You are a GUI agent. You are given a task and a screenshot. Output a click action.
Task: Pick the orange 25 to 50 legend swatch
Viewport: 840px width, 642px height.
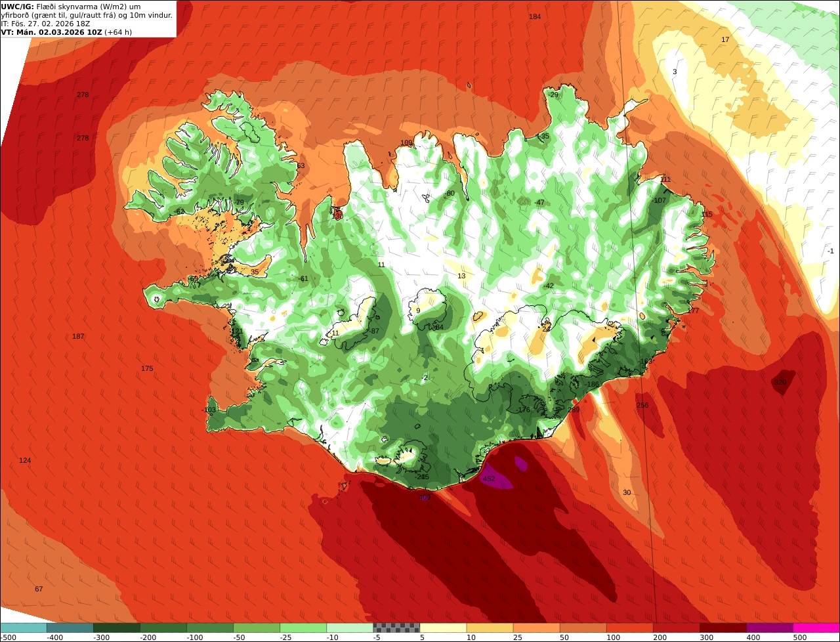(536, 628)
